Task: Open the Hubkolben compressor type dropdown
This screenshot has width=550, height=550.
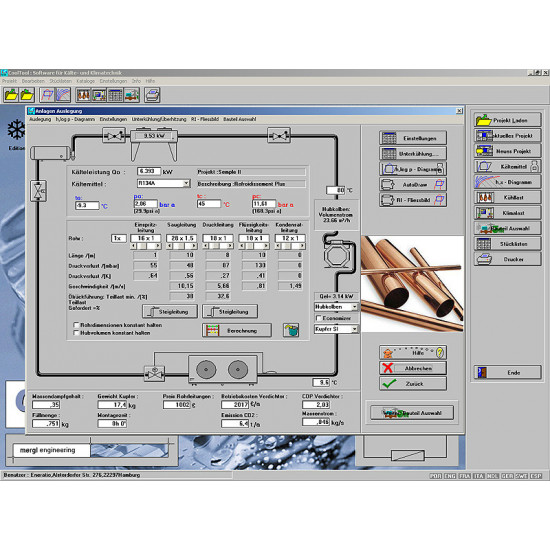Action: click(x=354, y=307)
